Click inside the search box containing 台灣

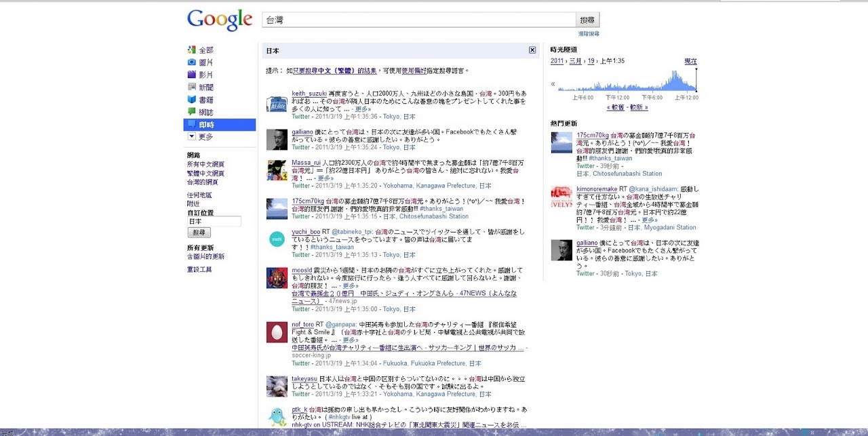(419, 20)
